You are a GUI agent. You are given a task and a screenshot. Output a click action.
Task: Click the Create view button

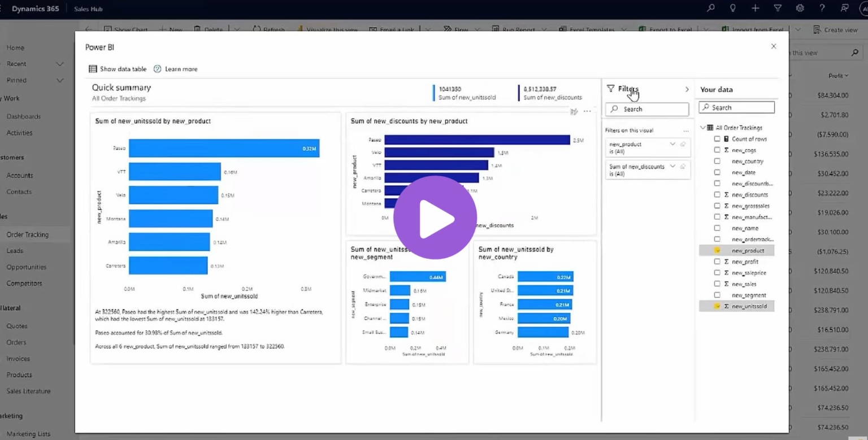[835, 29]
